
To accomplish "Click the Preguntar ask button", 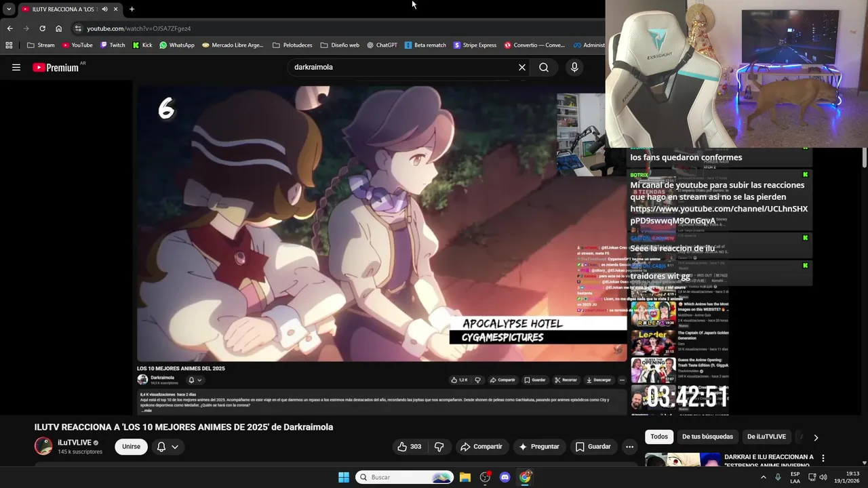I will pyautogui.click(x=538, y=447).
